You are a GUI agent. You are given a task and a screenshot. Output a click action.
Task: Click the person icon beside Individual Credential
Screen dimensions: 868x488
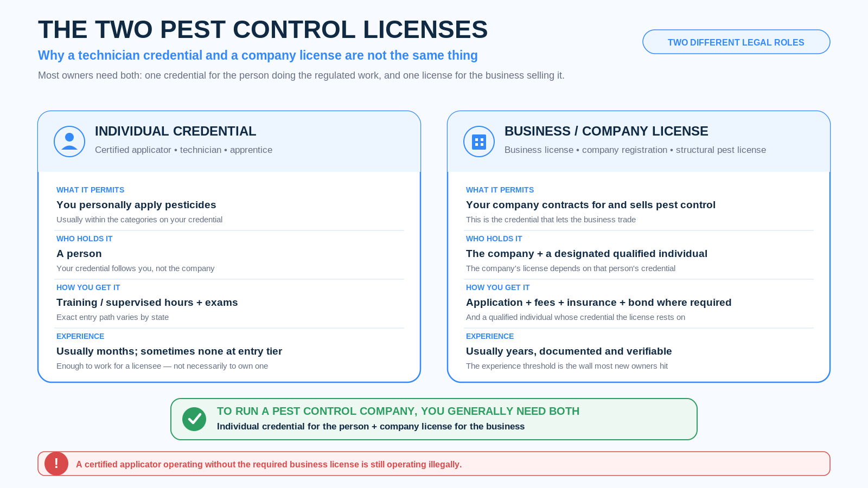tap(69, 142)
